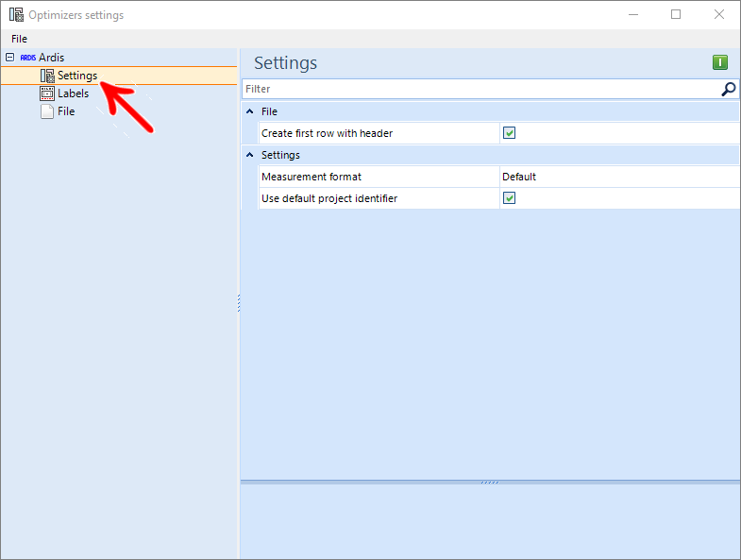Click the green indicator icon beside Settings heading
741x560 pixels.
click(719, 62)
